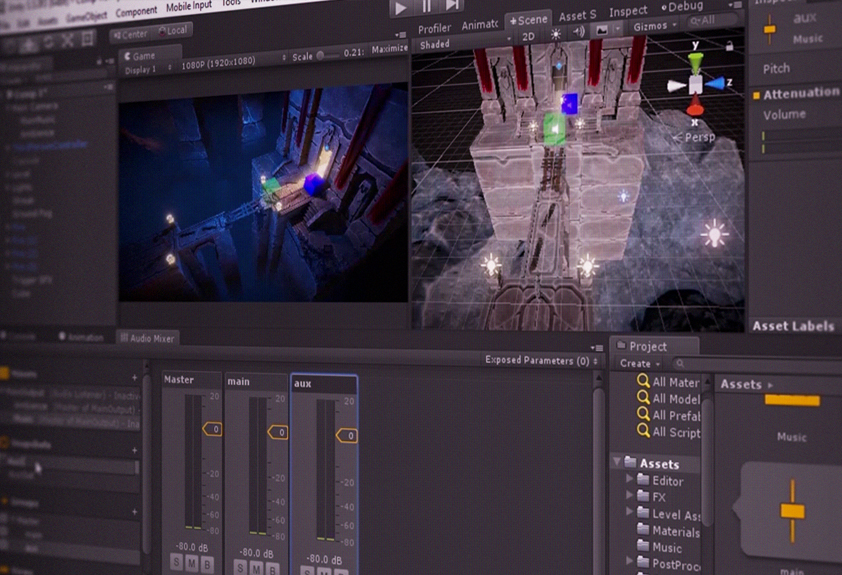842x575 pixels.
Task: Open the Gizmos dropdown
Action: (654, 26)
